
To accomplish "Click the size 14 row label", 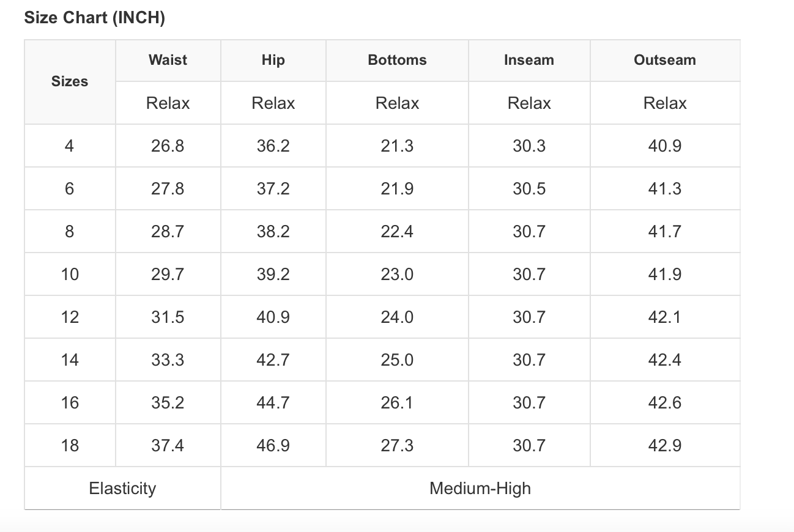I will 70,360.
